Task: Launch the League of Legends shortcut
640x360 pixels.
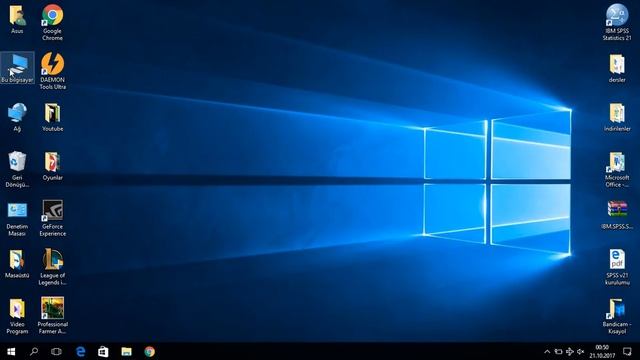Action: [x=52, y=267]
